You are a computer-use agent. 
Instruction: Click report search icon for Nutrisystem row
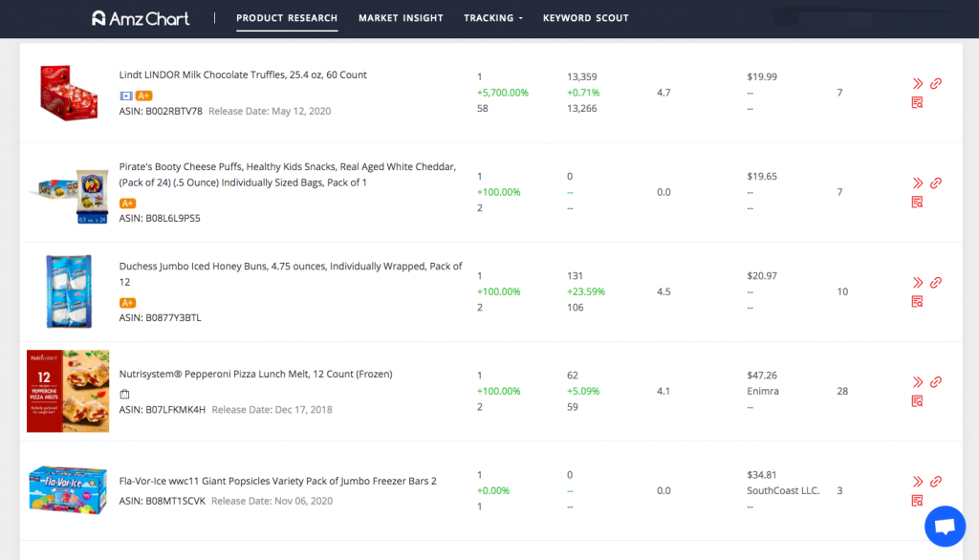click(917, 400)
